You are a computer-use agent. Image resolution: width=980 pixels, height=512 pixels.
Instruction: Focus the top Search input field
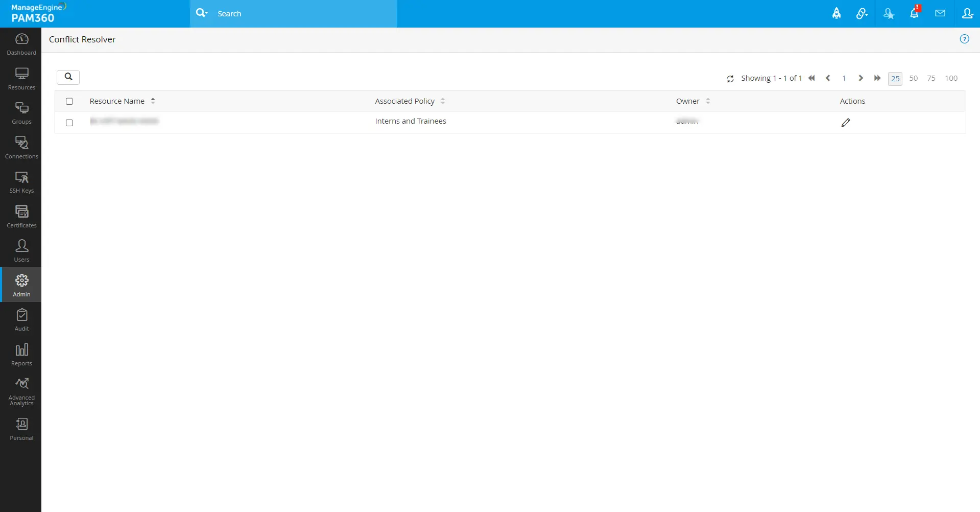(x=304, y=14)
